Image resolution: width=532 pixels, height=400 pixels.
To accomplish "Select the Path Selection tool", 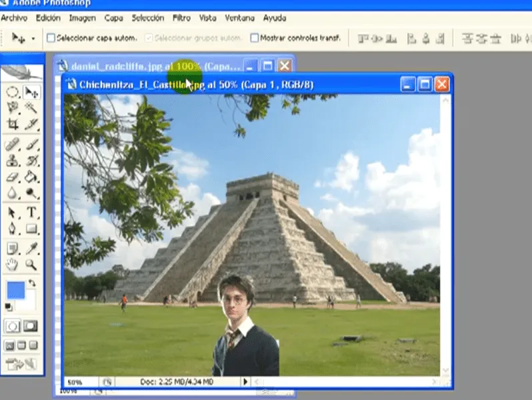I will (13, 213).
